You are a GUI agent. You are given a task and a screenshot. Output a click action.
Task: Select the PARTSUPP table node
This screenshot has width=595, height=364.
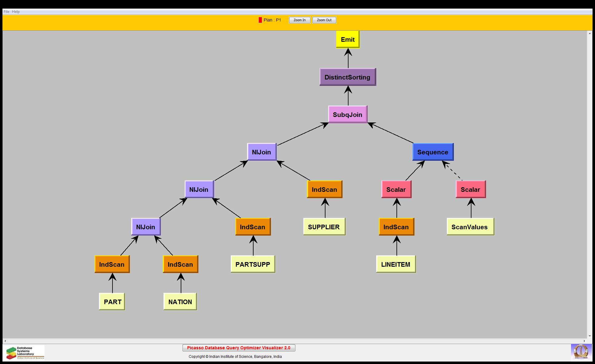click(253, 264)
